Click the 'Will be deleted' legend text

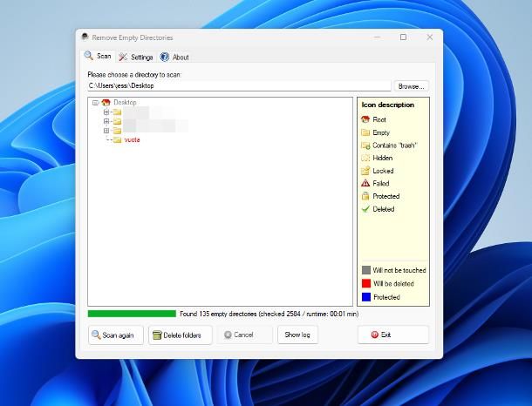393,284
